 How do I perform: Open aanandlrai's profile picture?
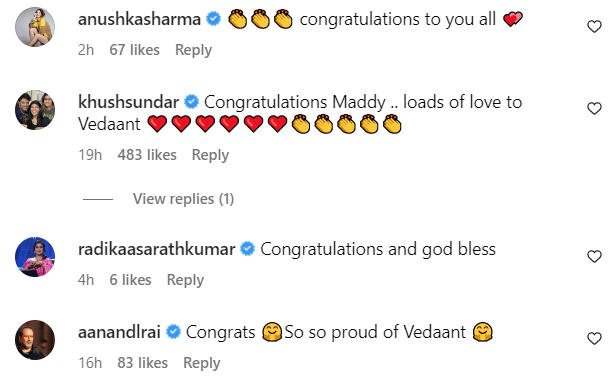click(x=35, y=340)
